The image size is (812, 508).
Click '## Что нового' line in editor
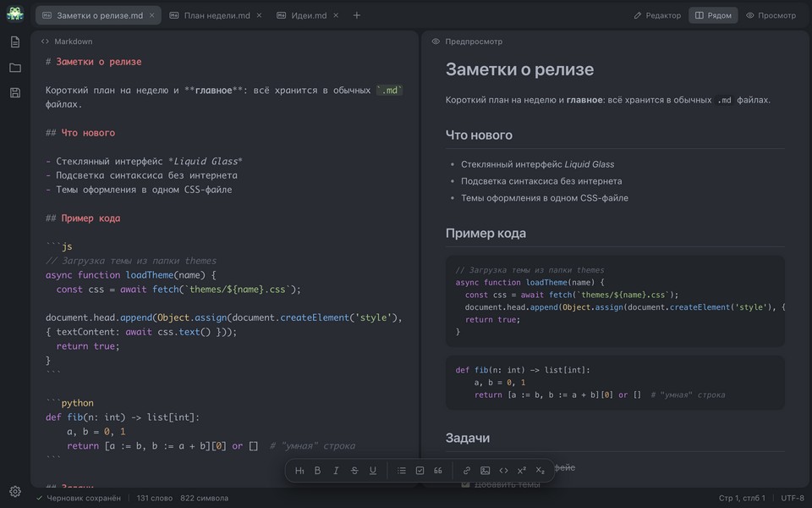point(80,133)
